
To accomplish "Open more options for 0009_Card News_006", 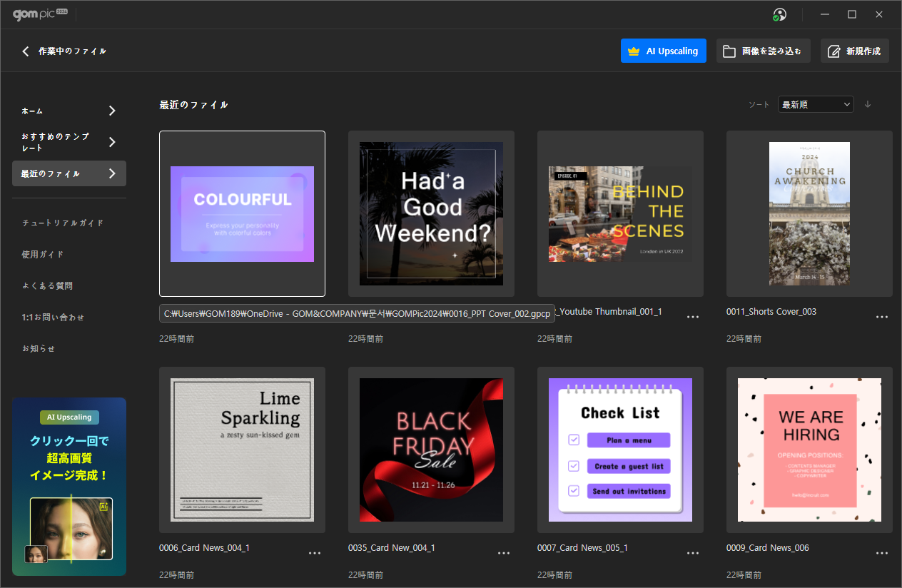I will pyautogui.click(x=882, y=553).
